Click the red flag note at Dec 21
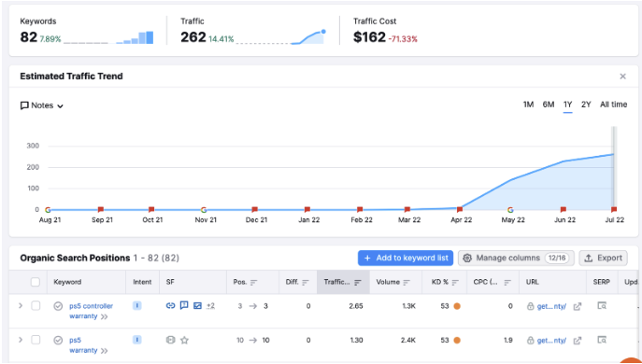Screen dimensions: 642x364 (x=255, y=210)
